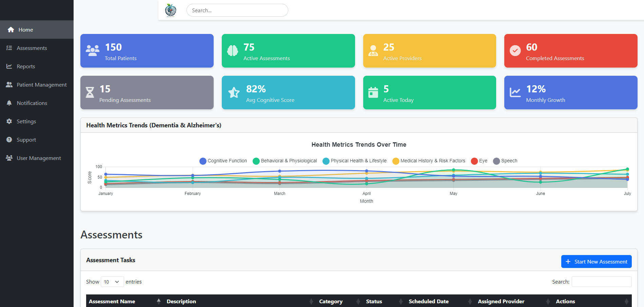Click the line chart icon on Monthly Growth card
This screenshot has height=307, width=644.
(x=515, y=92)
